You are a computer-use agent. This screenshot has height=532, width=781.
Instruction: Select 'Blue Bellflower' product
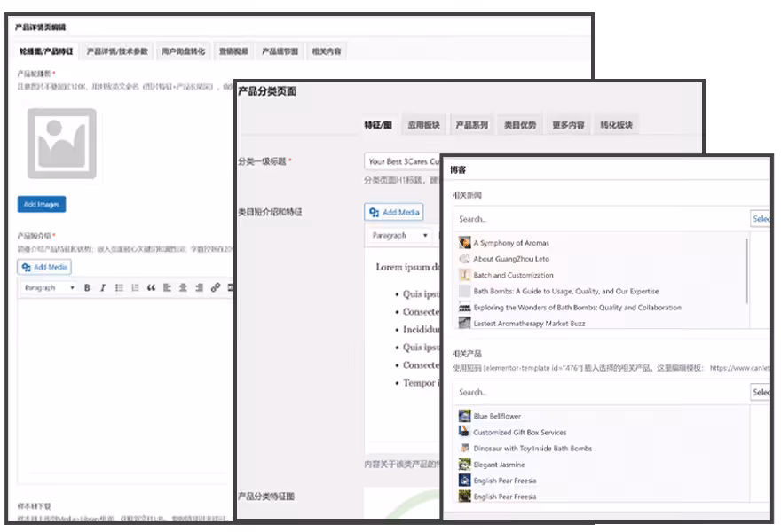tap(497, 416)
